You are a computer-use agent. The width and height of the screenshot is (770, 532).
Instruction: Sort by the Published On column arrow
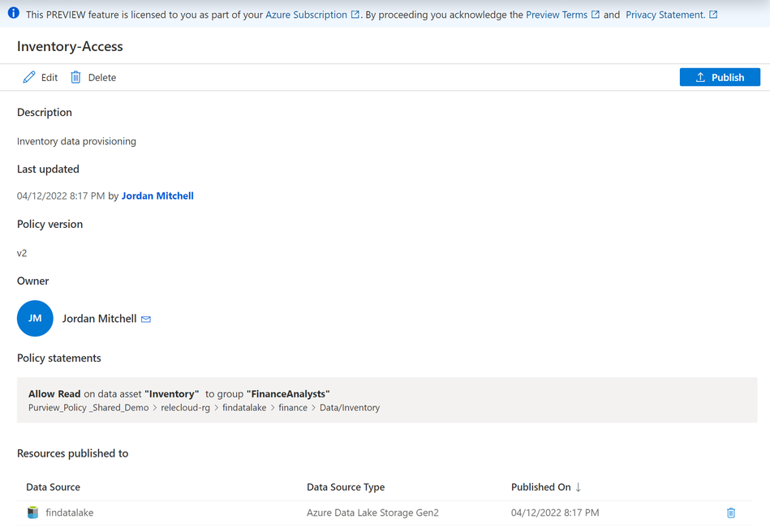(579, 487)
